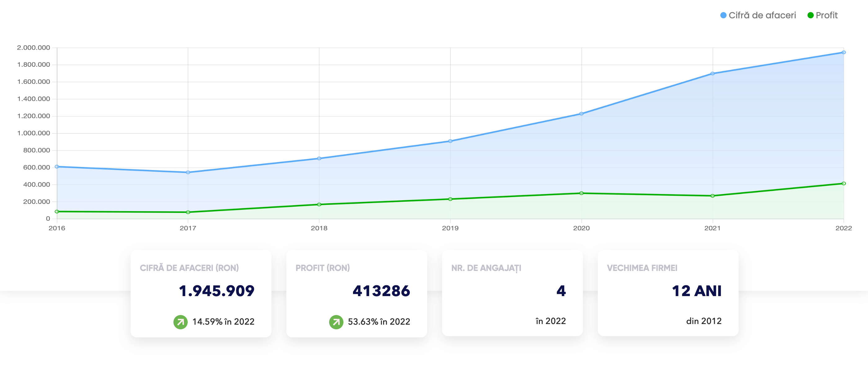868x365 pixels.
Task: Click the 800.000 y-axis label
Action: (x=36, y=150)
